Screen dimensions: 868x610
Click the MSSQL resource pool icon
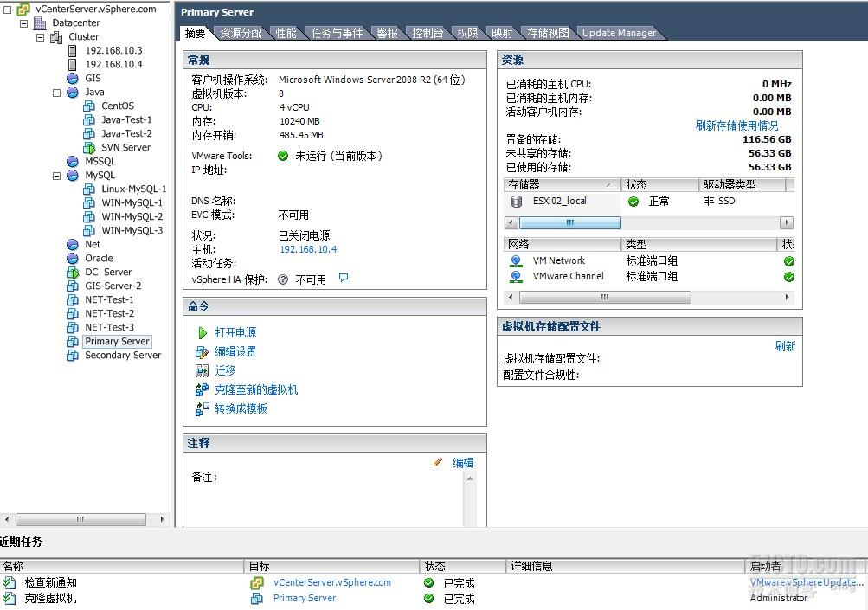click(73, 161)
